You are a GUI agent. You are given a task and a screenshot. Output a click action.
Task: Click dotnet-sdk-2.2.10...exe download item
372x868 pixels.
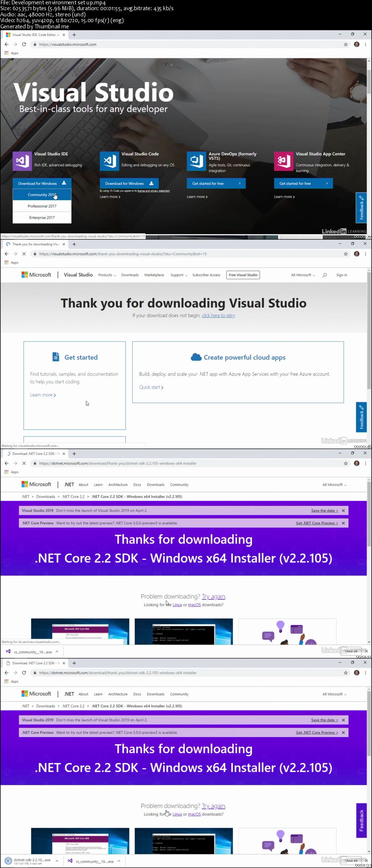coord(28,861)
